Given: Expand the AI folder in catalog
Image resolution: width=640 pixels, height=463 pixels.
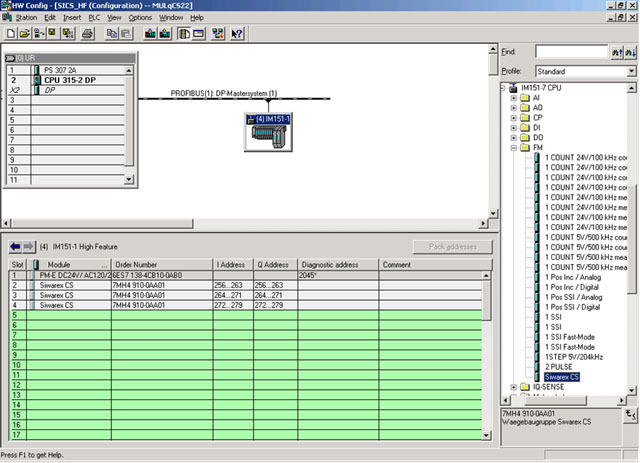Looking at the screenshot, I should click(513, 98).
